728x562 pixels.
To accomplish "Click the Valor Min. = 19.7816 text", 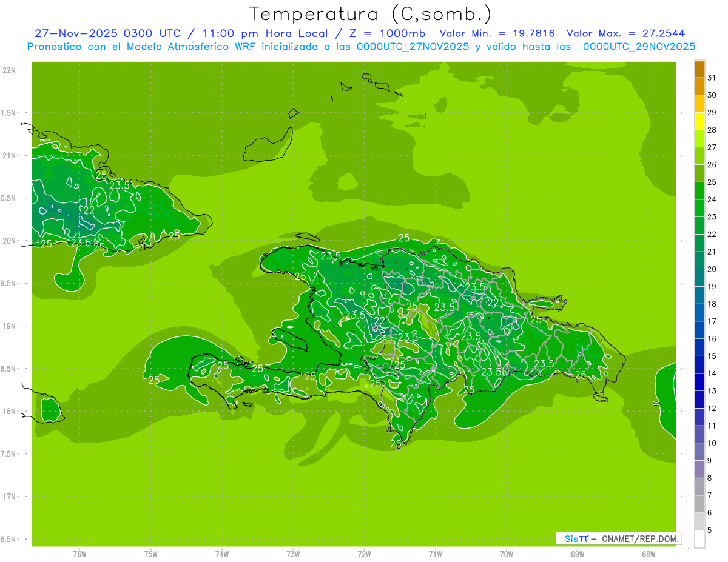I will point(497,33).
